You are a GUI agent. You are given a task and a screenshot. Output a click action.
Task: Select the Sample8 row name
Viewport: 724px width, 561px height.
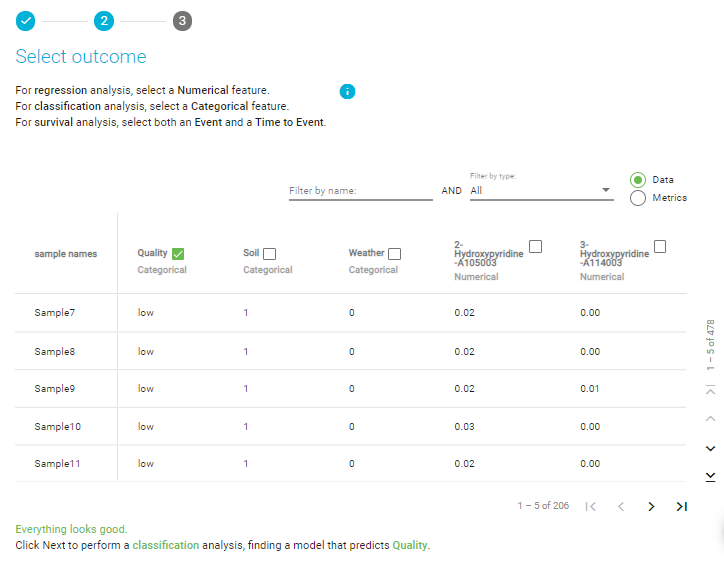pos(54,351)
